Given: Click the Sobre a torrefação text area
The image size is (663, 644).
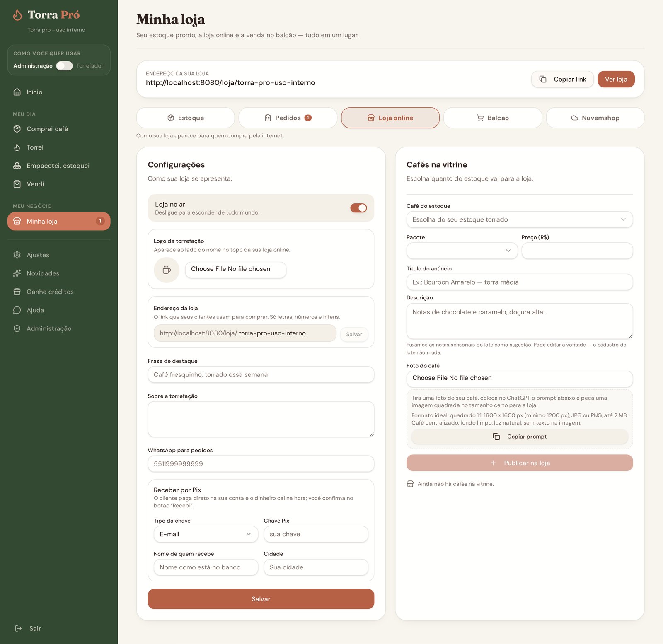Looking at the screenshot, I should click(x=261, y=419).
